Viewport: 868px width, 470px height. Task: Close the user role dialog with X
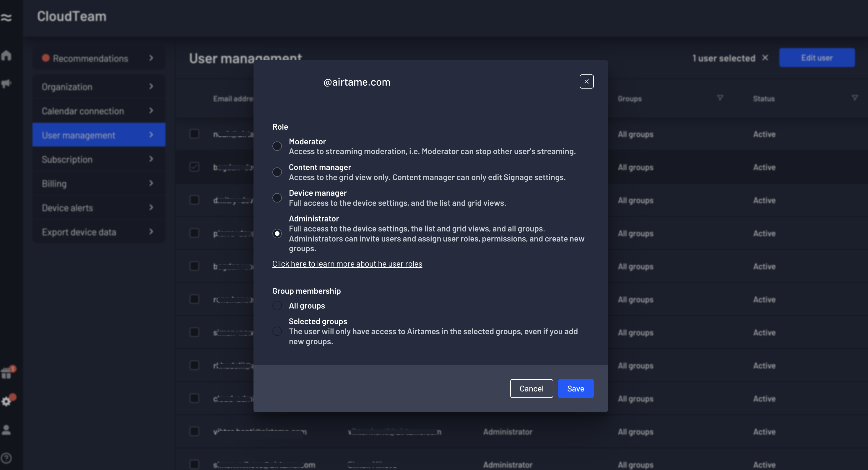click(x=586, y=81)
